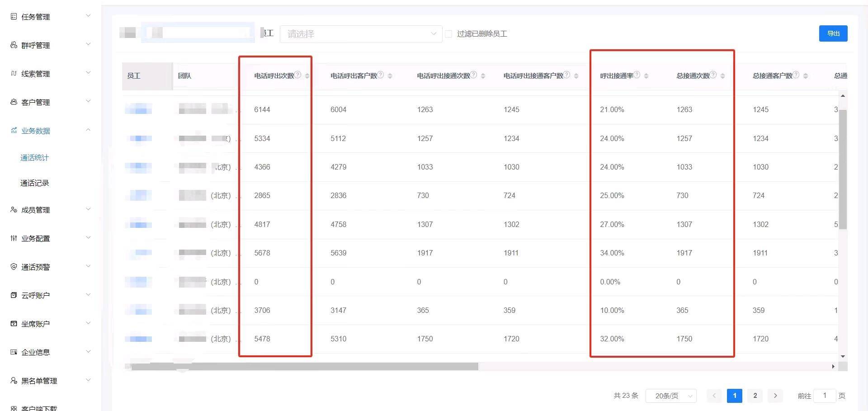This screenshot has height=411, width=868.
Task: Open the 员工 请选择 dropdown
Action: tap(361, 34)
